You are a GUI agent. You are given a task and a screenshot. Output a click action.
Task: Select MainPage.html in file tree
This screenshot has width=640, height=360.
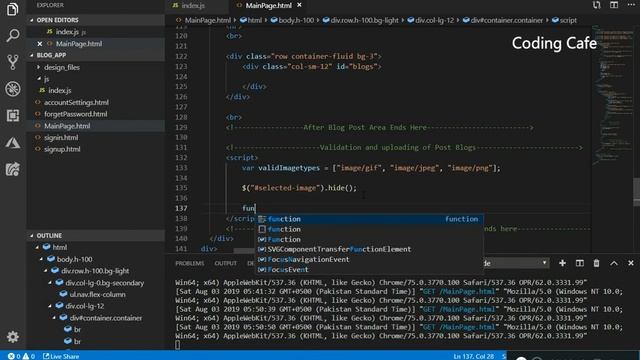click(67, 126)
